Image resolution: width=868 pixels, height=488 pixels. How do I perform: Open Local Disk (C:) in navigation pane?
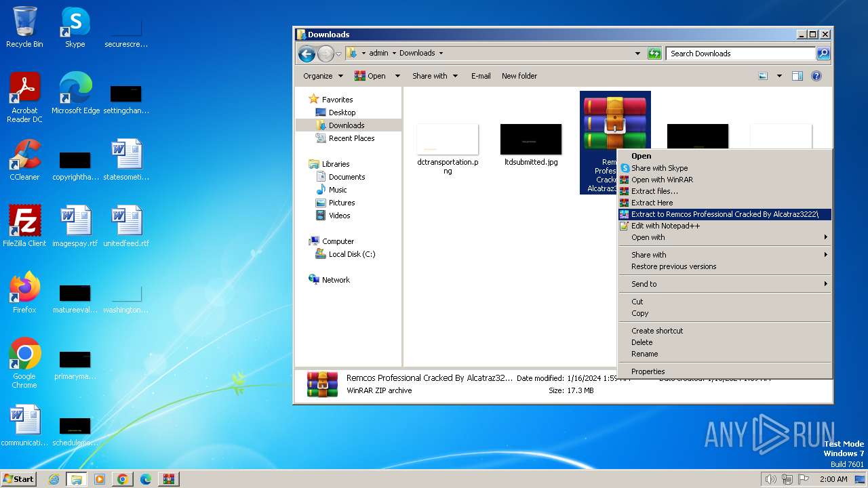[x=351, y=254]
